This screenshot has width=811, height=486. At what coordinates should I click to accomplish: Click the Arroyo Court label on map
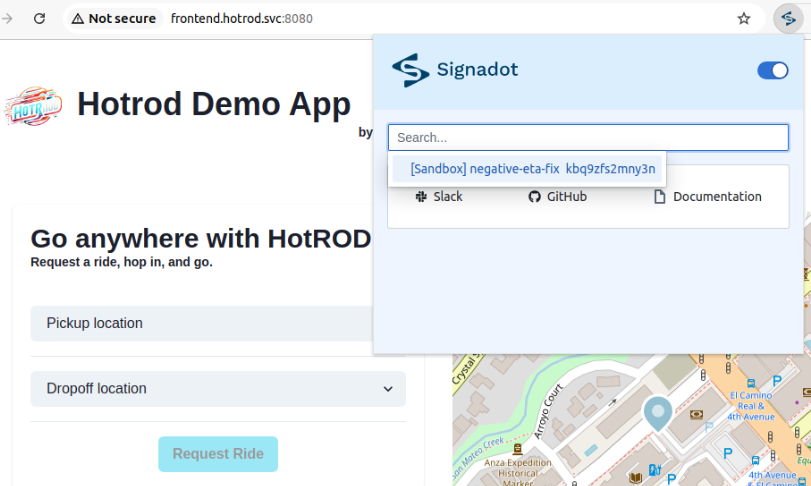[x=548, y=412]
